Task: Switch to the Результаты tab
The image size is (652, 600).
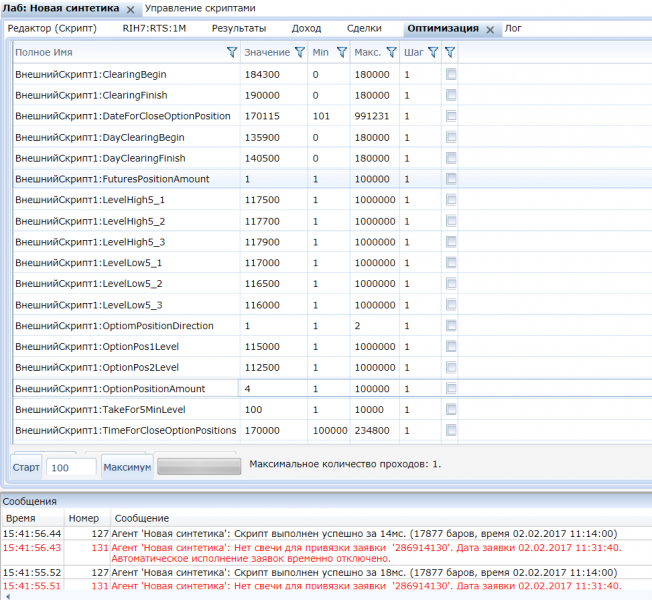Action: (x=237, y=29)
